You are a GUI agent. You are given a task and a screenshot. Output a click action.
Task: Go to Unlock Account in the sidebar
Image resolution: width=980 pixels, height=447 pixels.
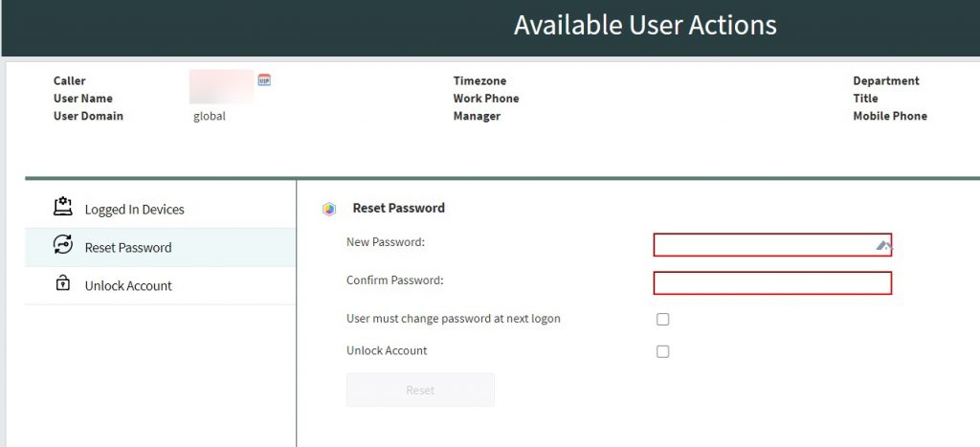click(160, 285)
